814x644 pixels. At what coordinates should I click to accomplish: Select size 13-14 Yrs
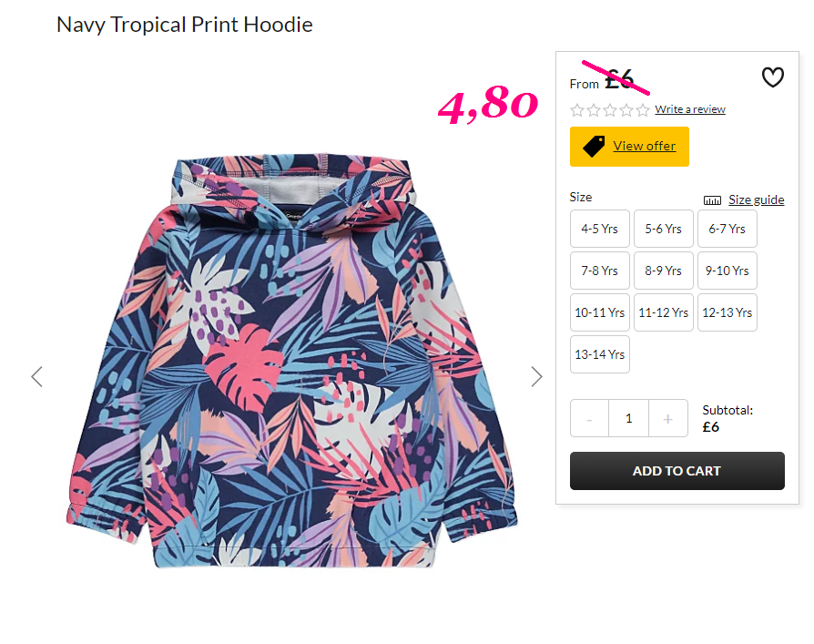coord(600,354)
